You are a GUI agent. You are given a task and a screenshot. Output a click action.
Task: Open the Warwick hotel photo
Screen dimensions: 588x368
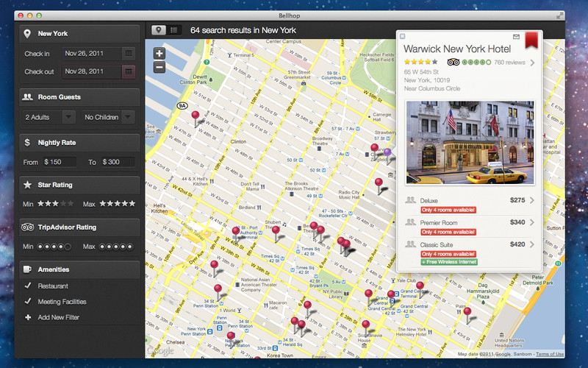[470, 142]
